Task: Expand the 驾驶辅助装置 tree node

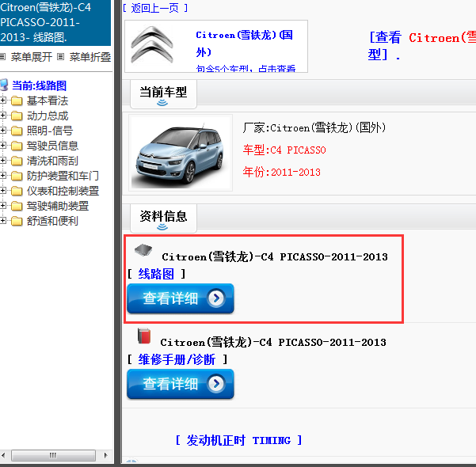Action: click(2, 206)
